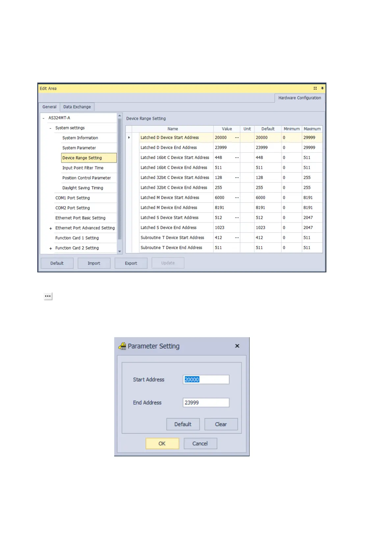Close the Parameter Setting dialog

coord(237,346)
